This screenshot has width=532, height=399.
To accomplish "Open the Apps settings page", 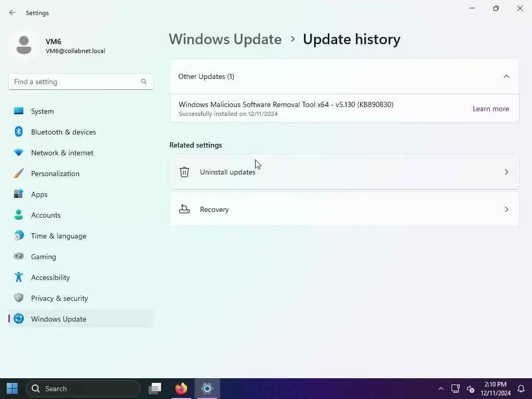I will (81, 194).
